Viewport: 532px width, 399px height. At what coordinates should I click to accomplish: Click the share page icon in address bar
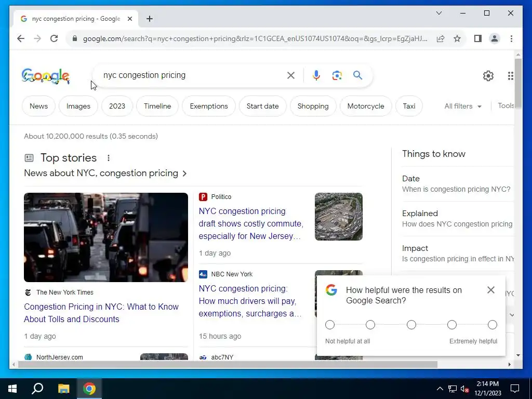coord(441,38)
